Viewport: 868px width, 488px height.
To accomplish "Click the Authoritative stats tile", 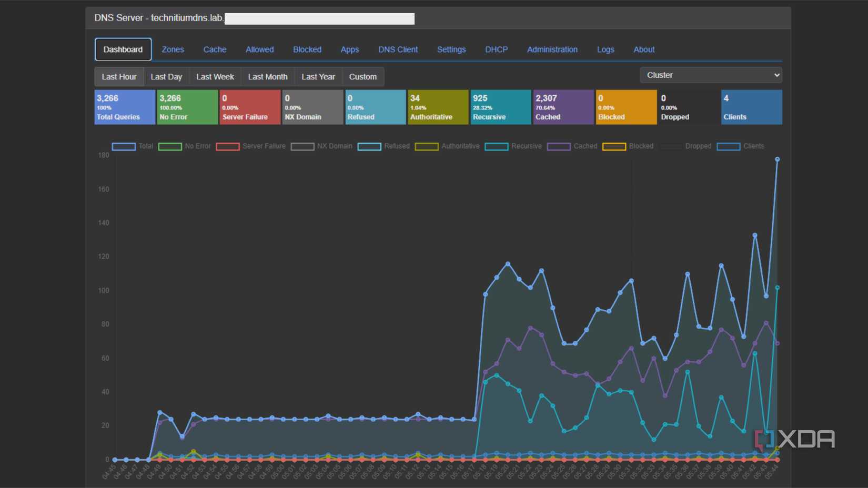I will point(438,107).
